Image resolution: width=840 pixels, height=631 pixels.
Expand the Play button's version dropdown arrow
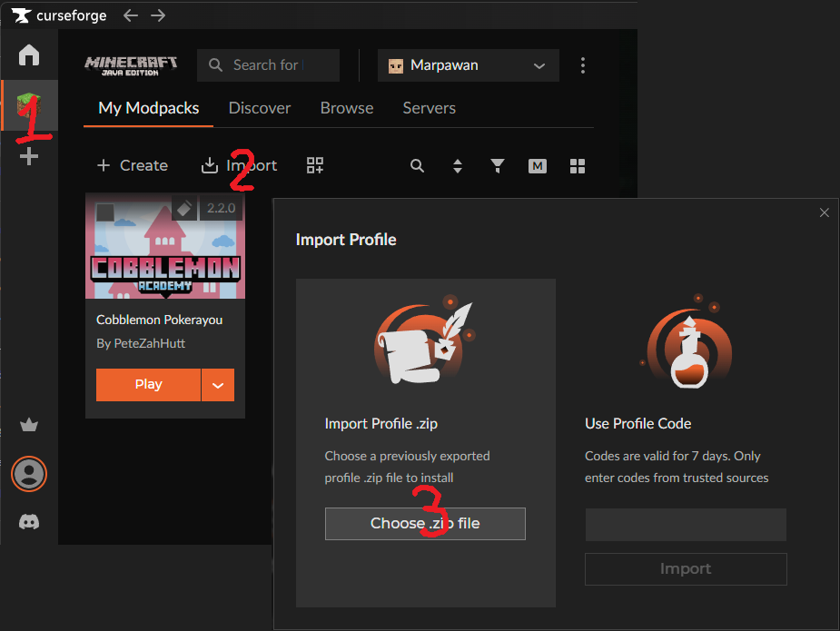[x=218, y=384]
